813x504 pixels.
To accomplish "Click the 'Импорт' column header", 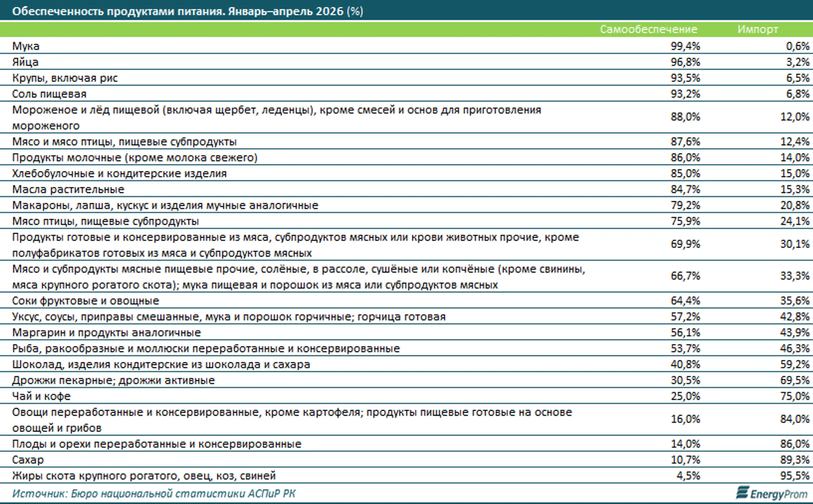I will [x=758, y=29].
